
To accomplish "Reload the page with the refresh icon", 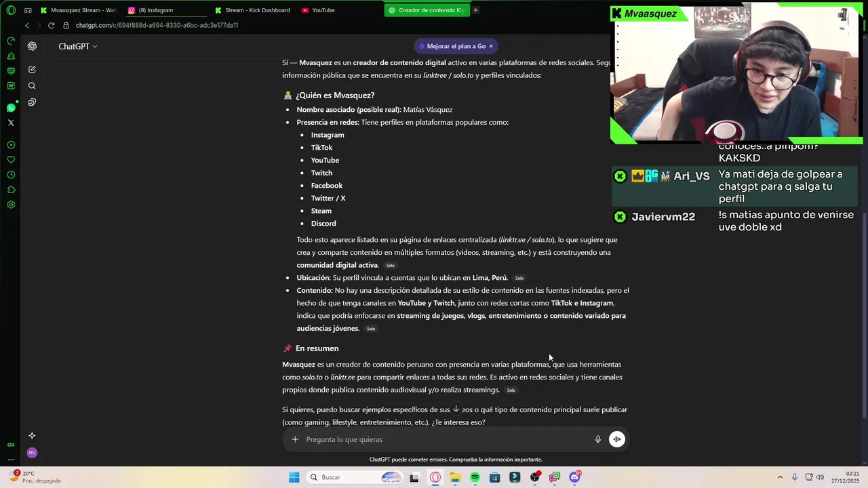I will coord(51,25).
